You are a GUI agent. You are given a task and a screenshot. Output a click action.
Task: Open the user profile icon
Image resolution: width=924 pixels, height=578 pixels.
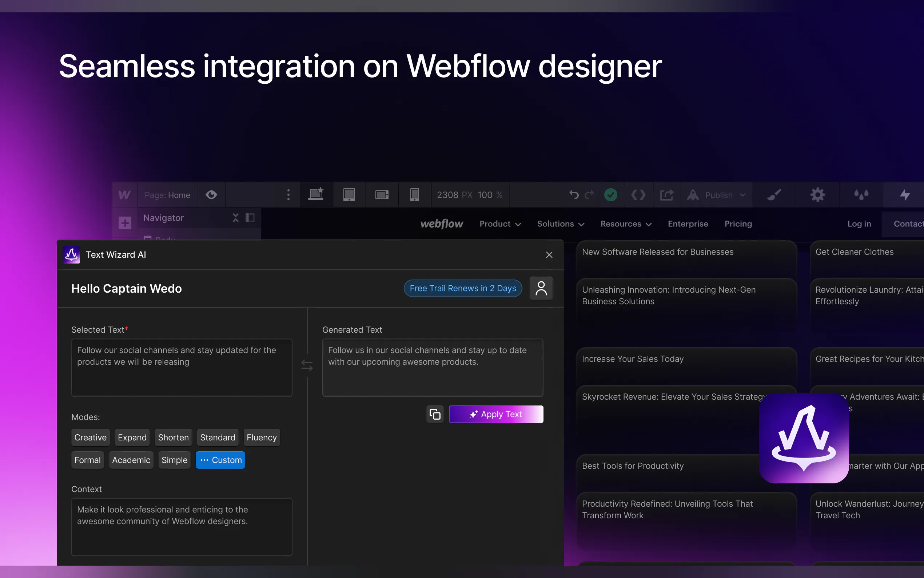coord(541,288)
